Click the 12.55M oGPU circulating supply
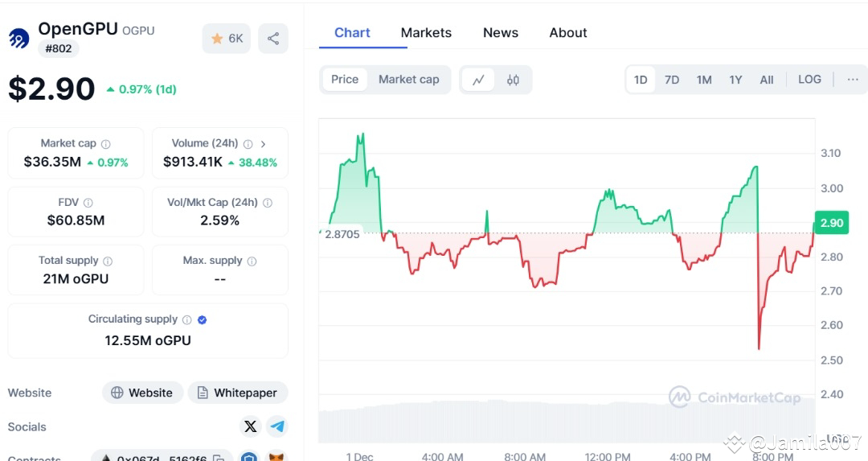Viewport: 868px width, 461px height. tap(148, 340)
